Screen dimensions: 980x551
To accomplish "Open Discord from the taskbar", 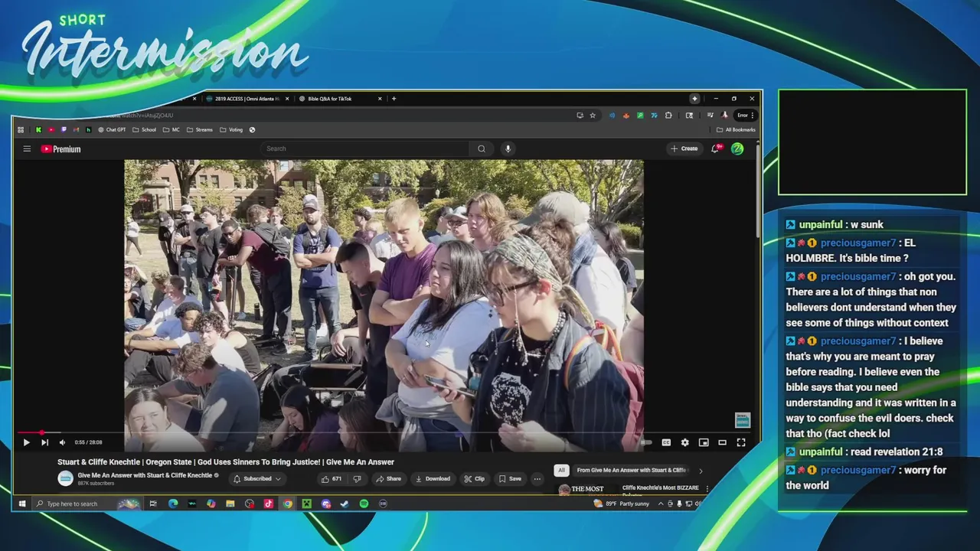I will pyautogui.click(x=326, y=504).
